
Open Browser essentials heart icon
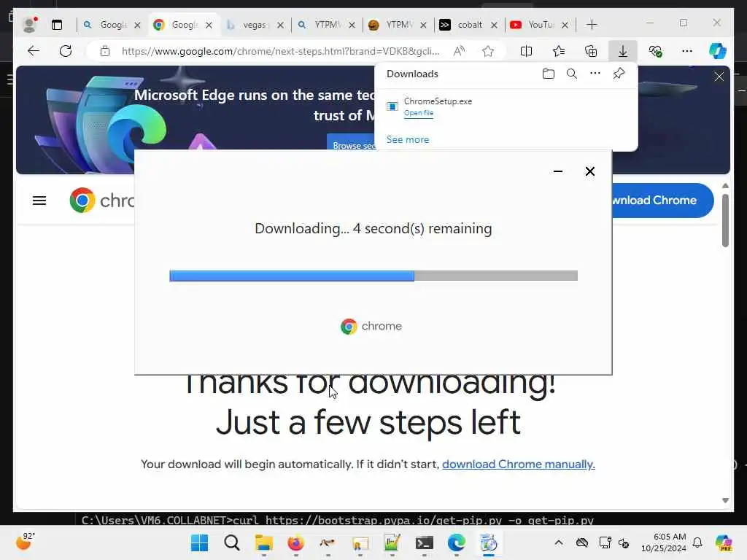655,51
